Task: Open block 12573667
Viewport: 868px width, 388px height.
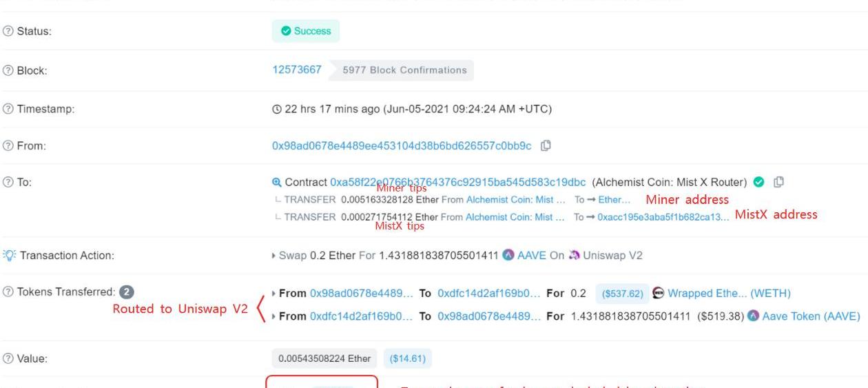Action: (297, 70)
